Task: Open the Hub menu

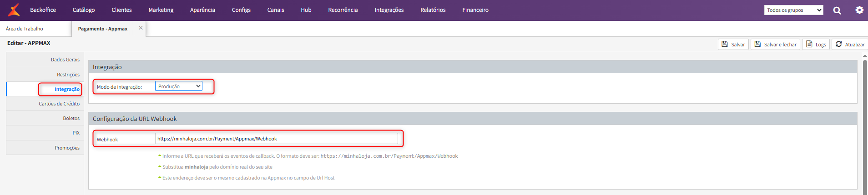Action: pos(306,10)
